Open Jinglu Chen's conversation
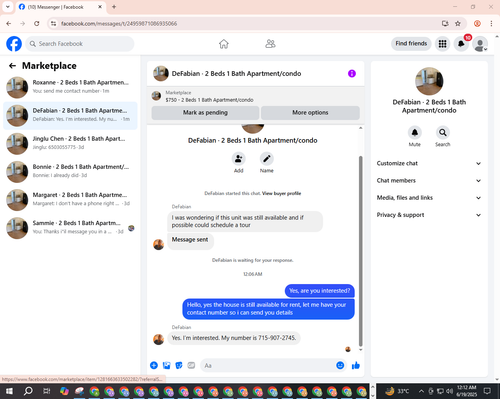Screen dimensions: 500x399 (70, 144)
